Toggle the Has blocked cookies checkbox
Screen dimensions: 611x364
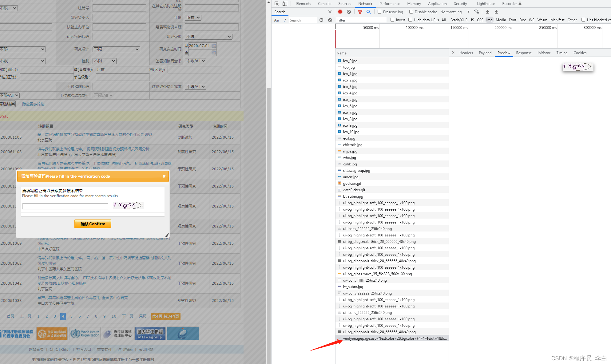point(583,20)
